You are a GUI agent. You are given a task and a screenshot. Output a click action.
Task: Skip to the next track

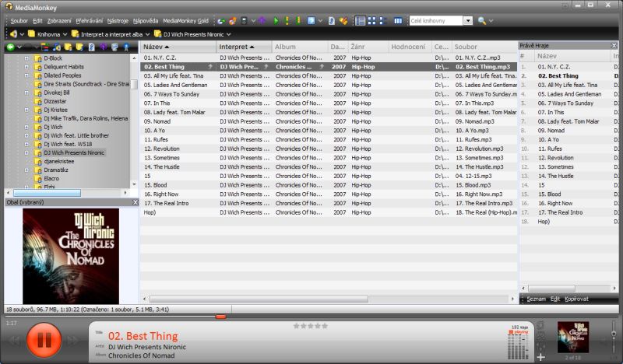[74, 340]
